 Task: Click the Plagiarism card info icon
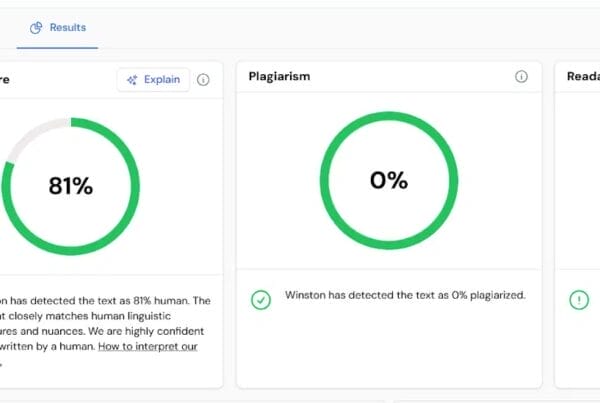(x=521, y=77)
